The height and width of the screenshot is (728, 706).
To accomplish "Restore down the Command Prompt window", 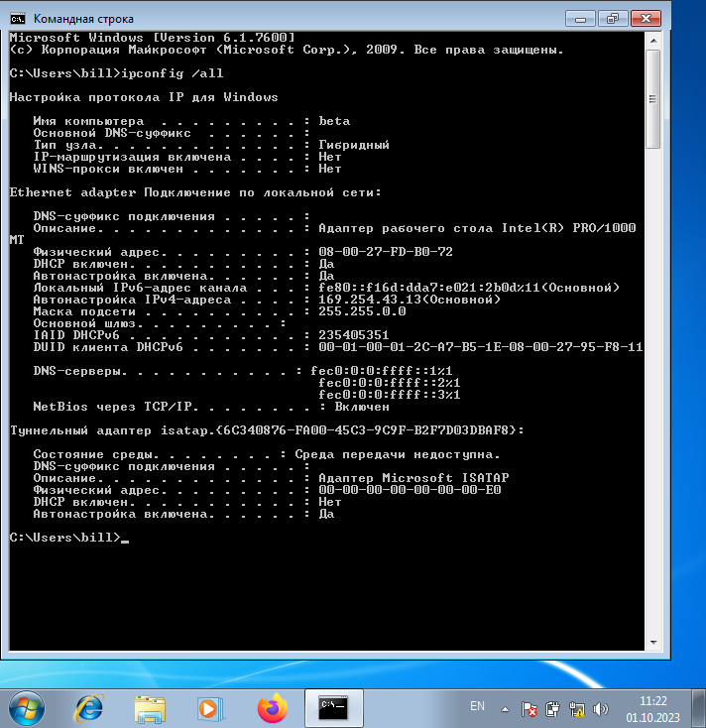I will point(613,19).
